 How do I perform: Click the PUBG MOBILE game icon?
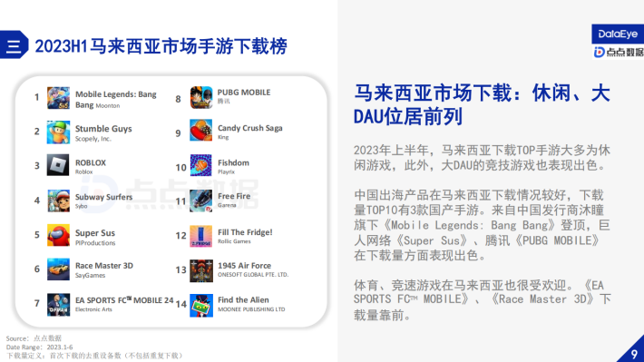200,97
